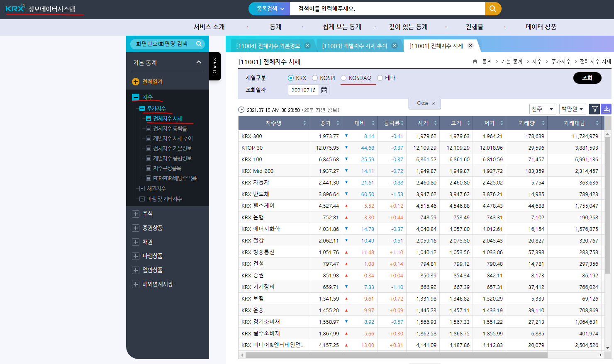
Task: Open the 종목검색 dropdown
Action: (270, 9)
